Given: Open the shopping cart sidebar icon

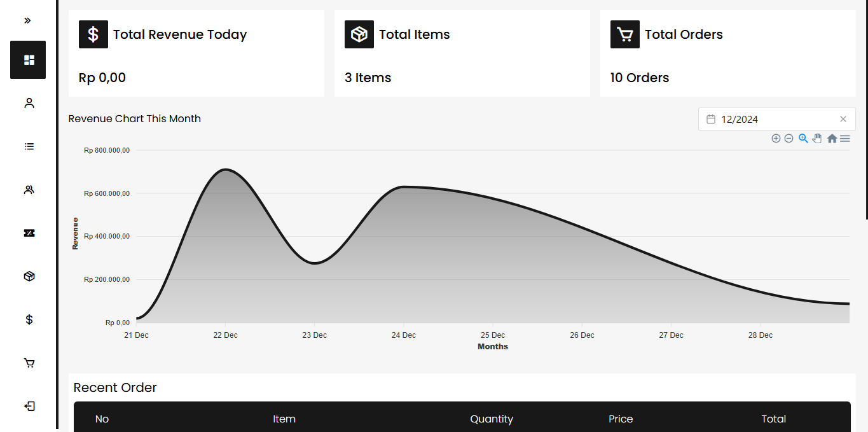Looking at the screenshot, I should point(29,363).
